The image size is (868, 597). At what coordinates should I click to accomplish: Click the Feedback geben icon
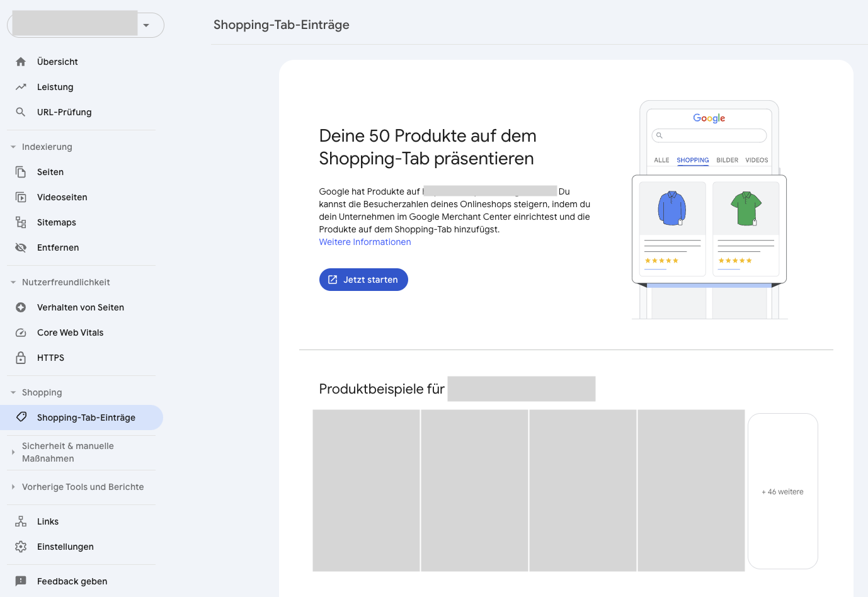pos(21,581)
